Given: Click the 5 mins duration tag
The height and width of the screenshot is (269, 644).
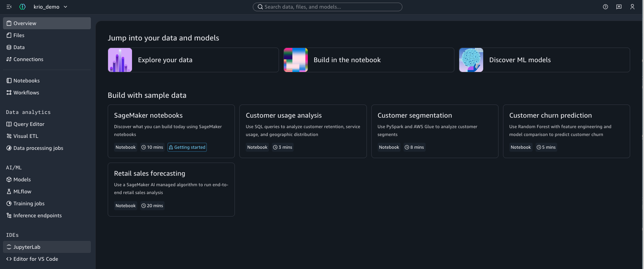Looking at the screenshot, I should (546, 147).
